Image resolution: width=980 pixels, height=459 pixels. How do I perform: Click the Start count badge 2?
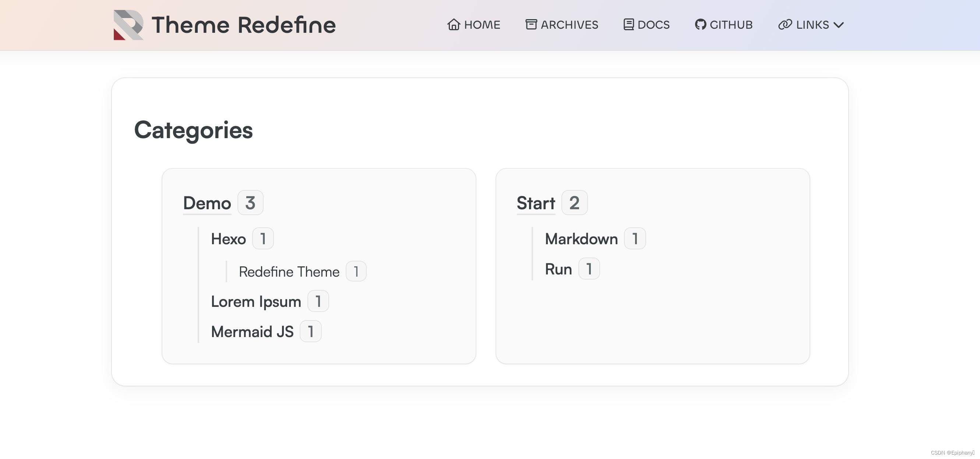tap(574, 203)
